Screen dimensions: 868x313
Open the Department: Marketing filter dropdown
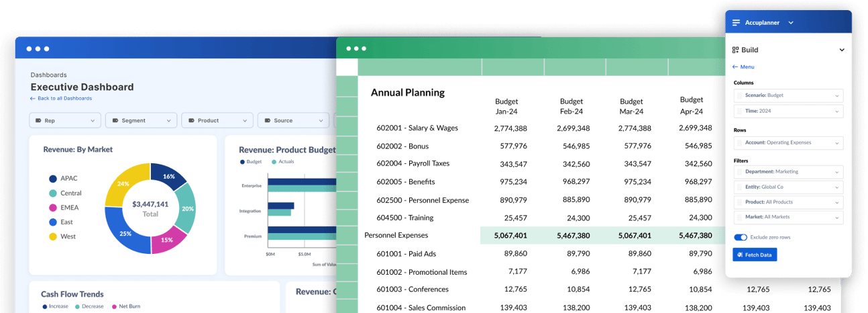[x=789, y=172]
